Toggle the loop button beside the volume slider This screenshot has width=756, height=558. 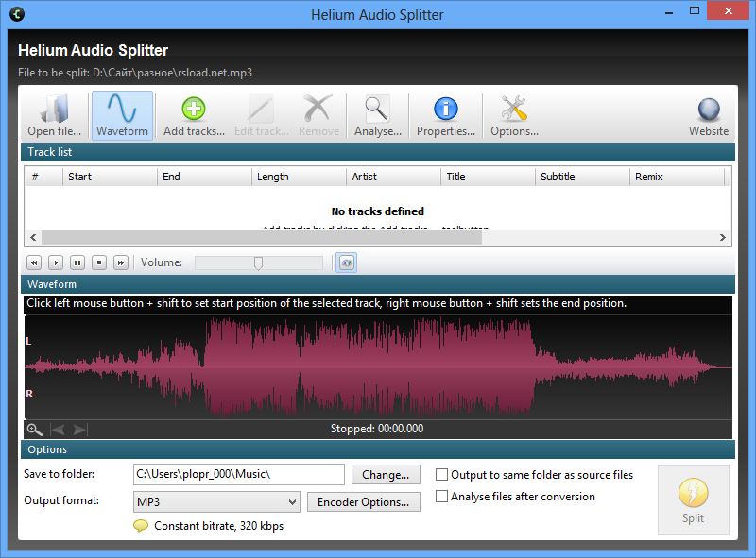point(346,262)
